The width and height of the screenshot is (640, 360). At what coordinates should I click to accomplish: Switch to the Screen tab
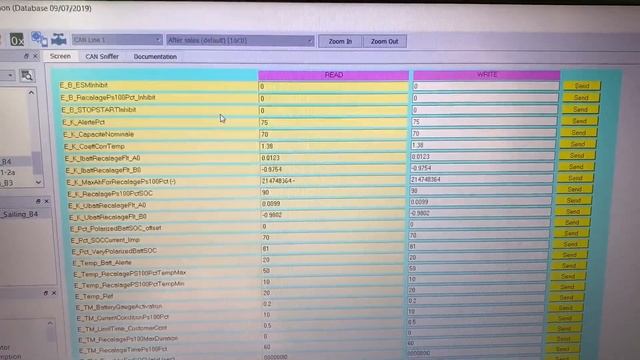pos(60,56)
